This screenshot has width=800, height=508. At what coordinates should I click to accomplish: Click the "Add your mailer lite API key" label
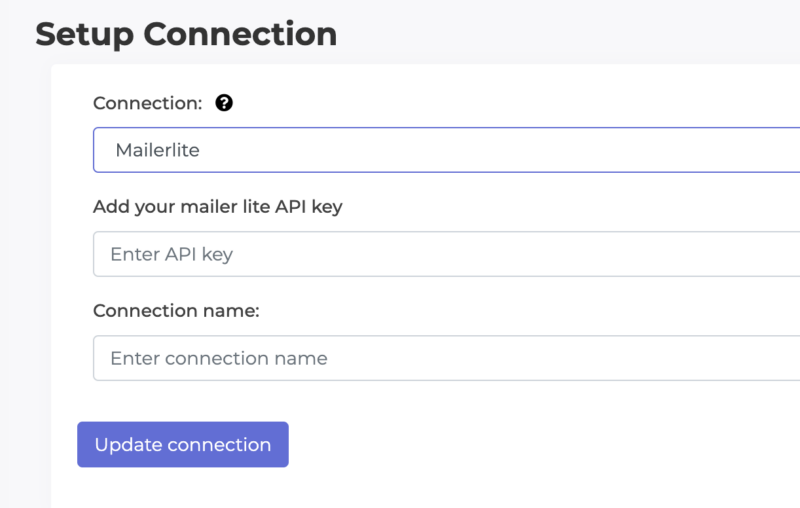point(218,206)
